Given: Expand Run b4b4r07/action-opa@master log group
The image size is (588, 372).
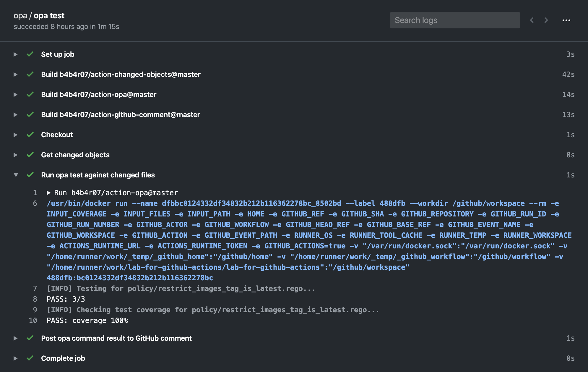Looking at the screenshot, I should pyautogui.click(x=49, y=193).
